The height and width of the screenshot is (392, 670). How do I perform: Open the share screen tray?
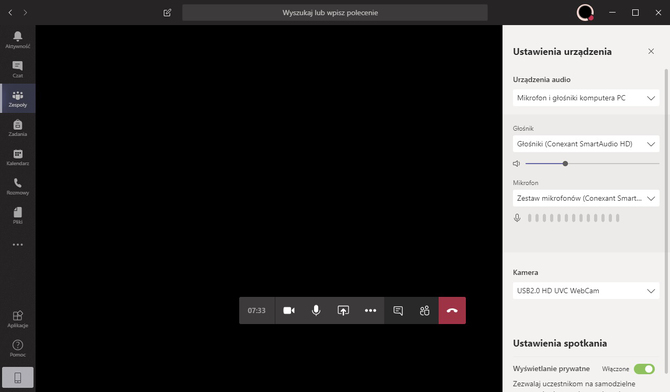click(343, 310)
